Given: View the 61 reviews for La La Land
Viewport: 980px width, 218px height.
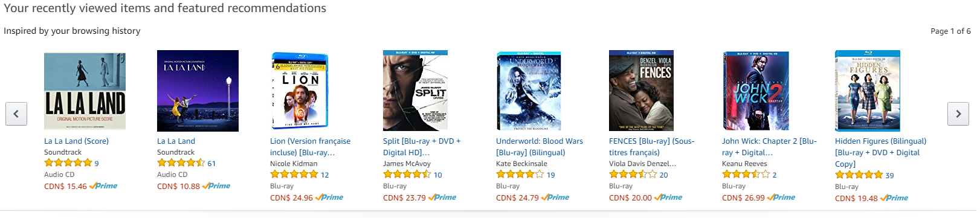Looking at the screenshot, I should click(x=211, y=163).
